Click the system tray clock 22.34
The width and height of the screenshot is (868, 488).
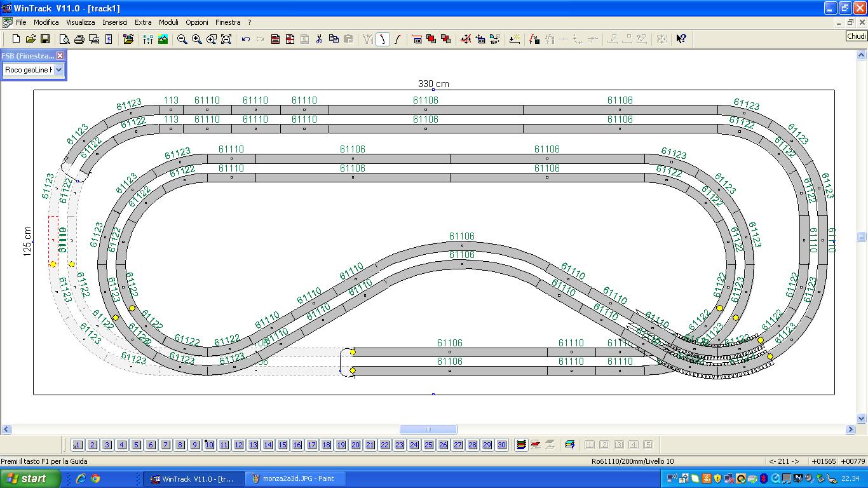tap(850, 478)
